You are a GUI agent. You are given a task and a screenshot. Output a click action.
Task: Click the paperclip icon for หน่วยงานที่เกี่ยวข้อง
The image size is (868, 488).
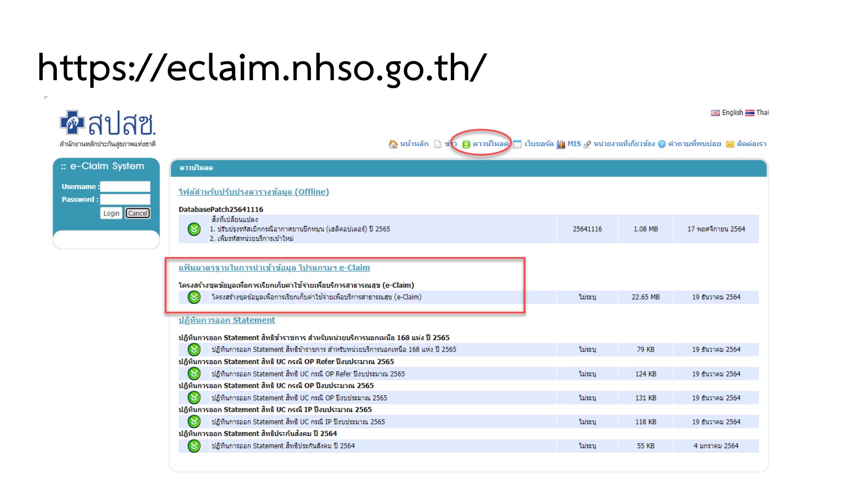click(x=586, y=143)
